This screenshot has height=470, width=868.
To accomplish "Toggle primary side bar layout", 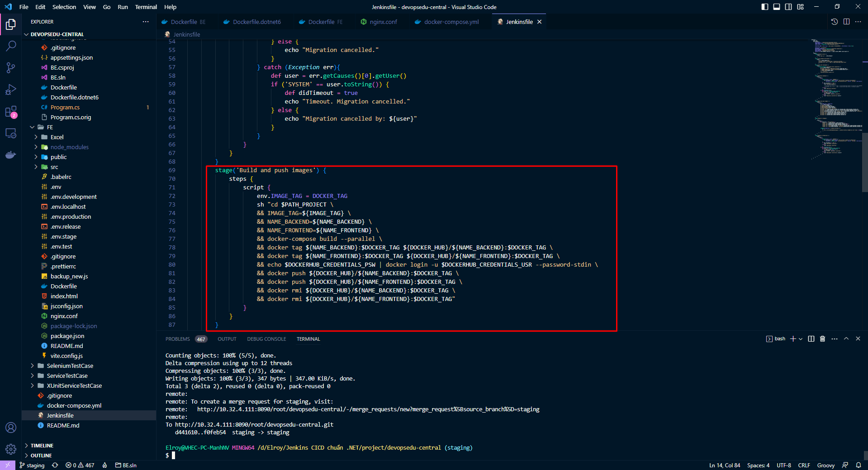I will [x=765, y=7].
